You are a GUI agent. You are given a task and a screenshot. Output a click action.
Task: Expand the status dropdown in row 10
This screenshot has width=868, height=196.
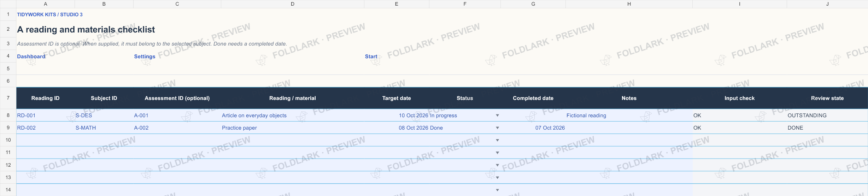coord(497,140)
